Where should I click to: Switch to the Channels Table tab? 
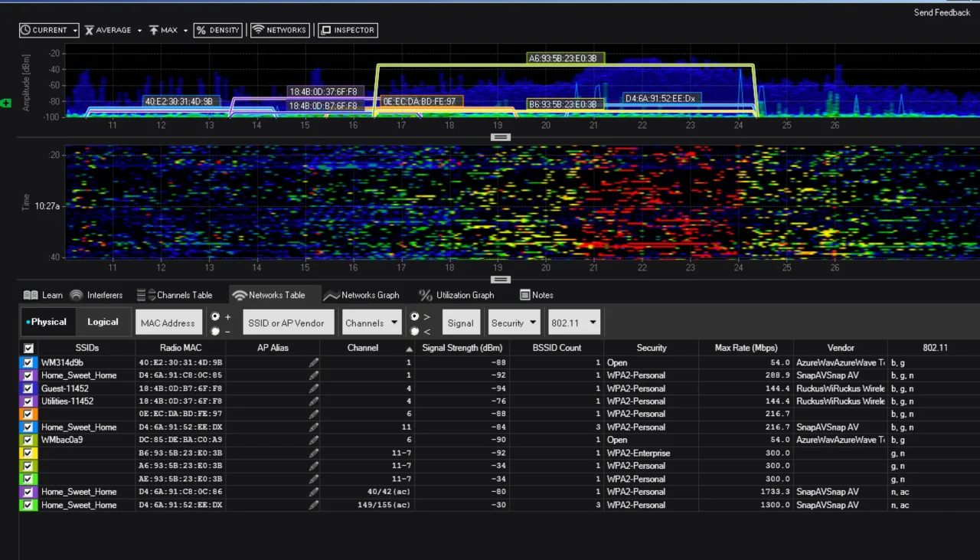[x=175, y=295]
